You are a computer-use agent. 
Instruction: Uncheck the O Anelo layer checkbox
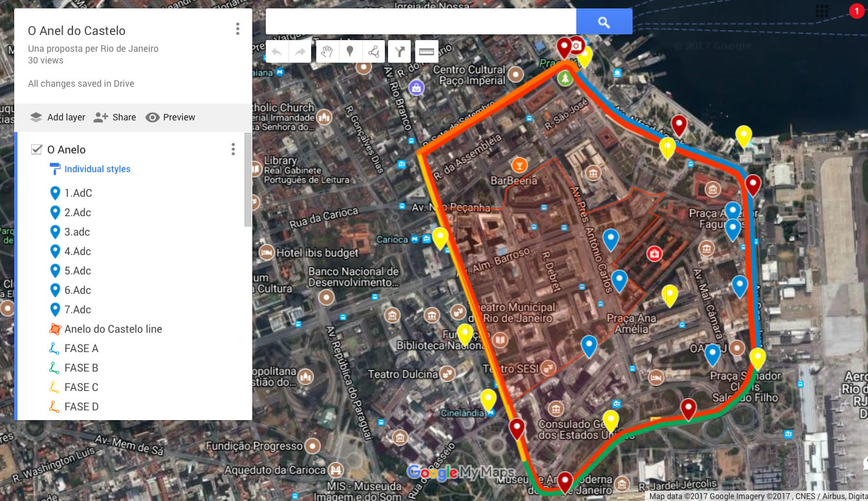click(37, 150)
